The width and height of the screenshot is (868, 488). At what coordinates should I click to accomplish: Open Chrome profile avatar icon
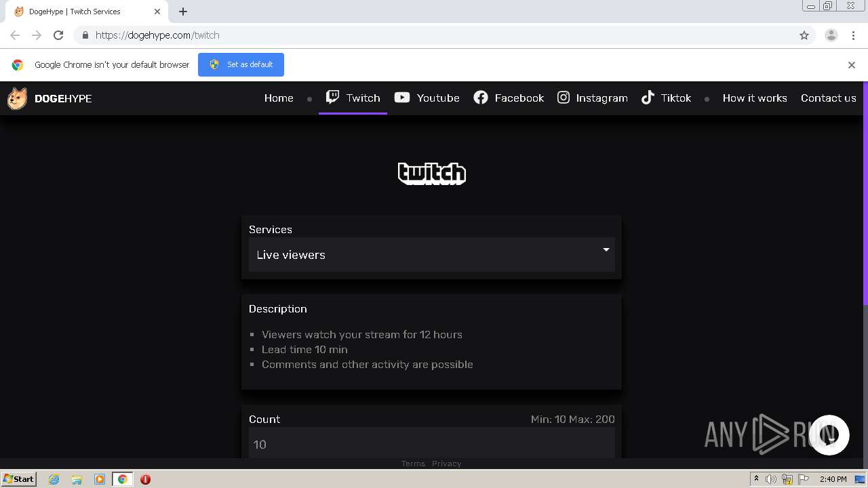point(831,35)
